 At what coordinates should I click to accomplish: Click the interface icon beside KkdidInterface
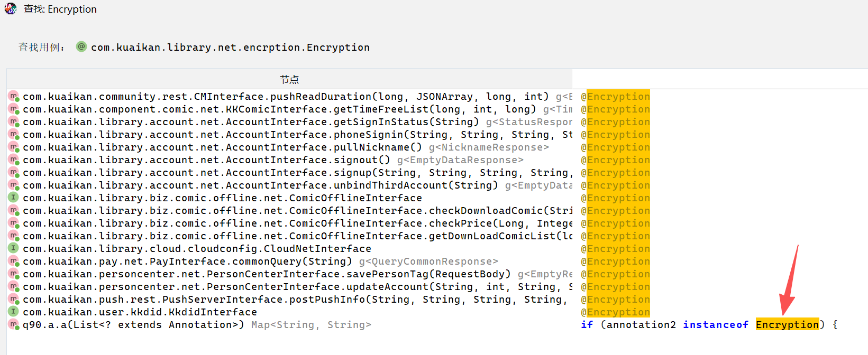(x=13, y=312)
